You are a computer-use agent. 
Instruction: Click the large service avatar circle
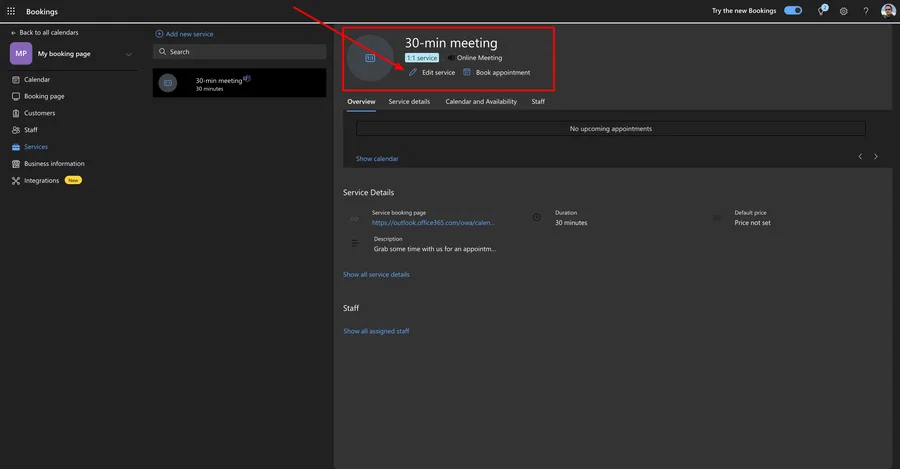(x=370, y=58)
